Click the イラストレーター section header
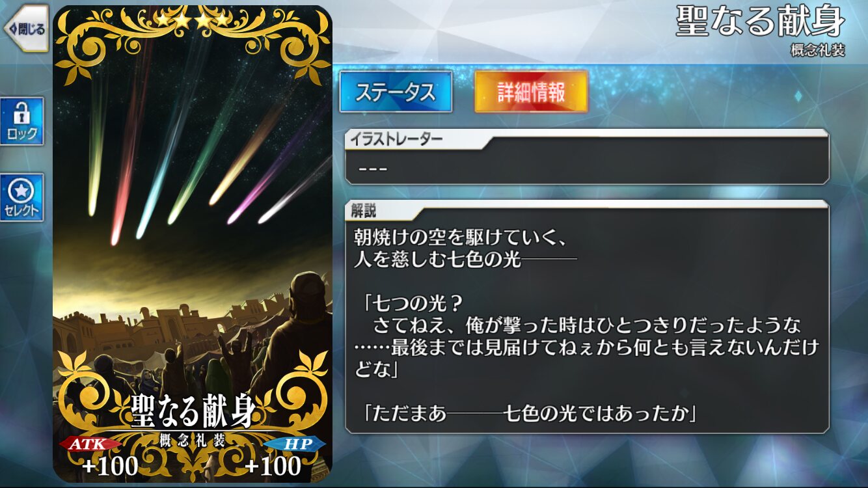The width and height of the screenshot is (868, 488). point(397,138)
